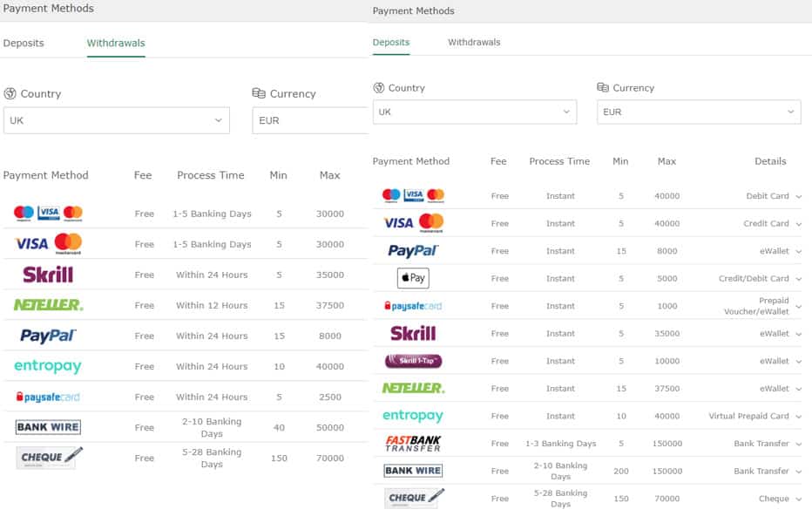Click Apple Pay logo in deposits list

[413, 278]
